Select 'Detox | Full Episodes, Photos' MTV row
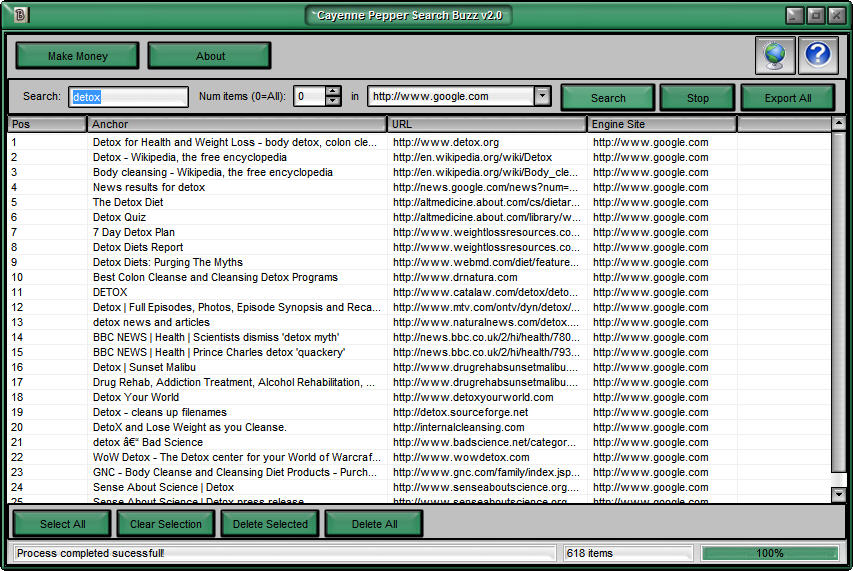 (x=419, y=307)
